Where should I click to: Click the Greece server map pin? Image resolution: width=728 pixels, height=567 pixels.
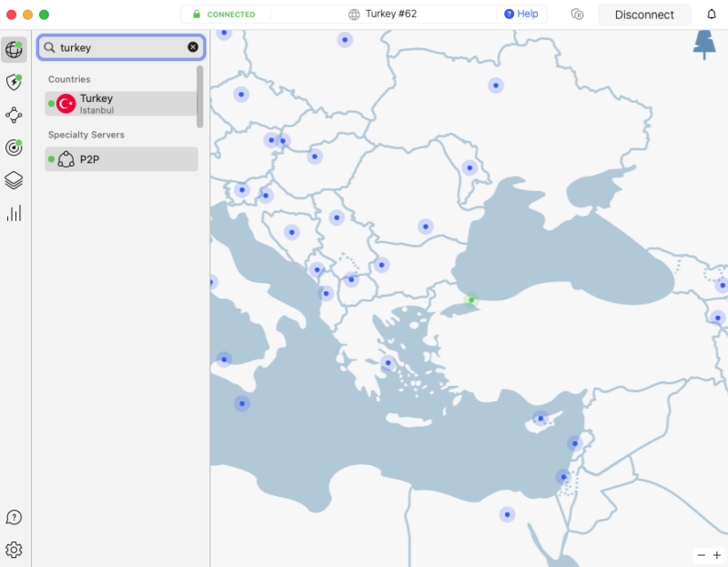coord(389,362)
